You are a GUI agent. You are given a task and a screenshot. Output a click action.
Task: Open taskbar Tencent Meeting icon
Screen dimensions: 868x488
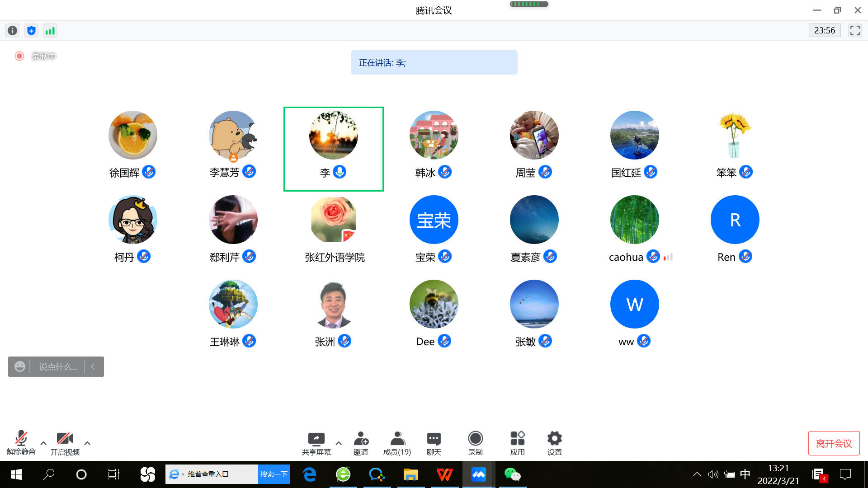pos(478,474)
